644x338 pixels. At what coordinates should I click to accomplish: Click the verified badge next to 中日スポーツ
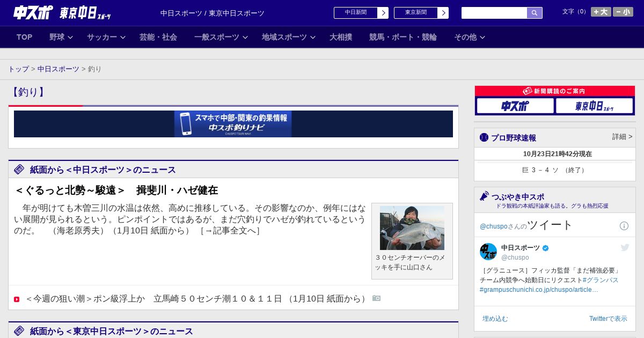coord(546,248)
